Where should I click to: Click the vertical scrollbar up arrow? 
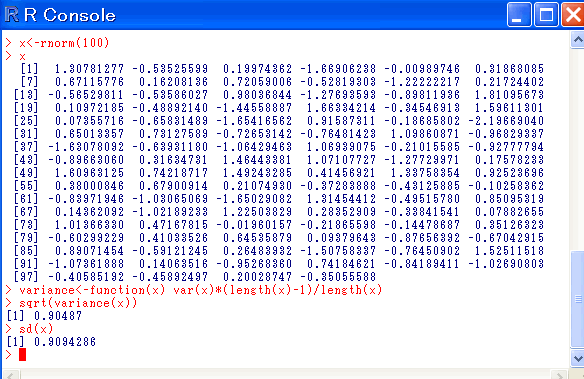click(x=578, y=39)
